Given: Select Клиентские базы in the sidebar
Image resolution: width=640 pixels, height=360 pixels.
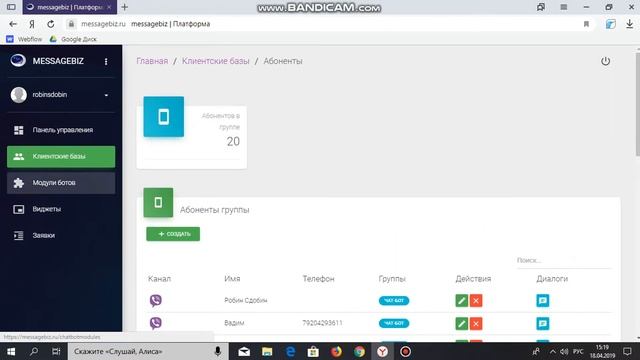Looking at the screenshot, I should tap(61, 156).
